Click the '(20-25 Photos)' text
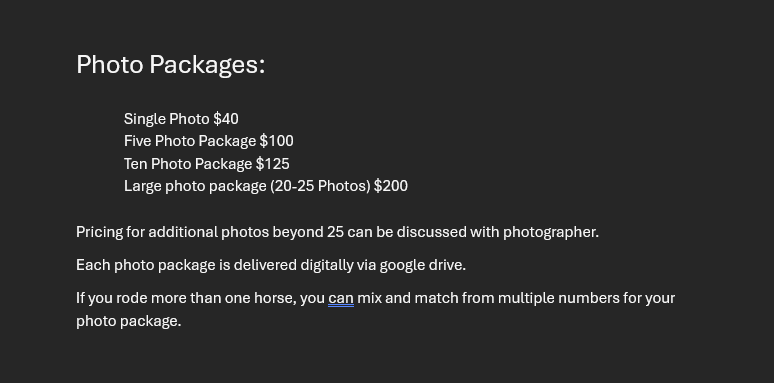The width and height of the screenshot is (774, 383). point(320,186)
